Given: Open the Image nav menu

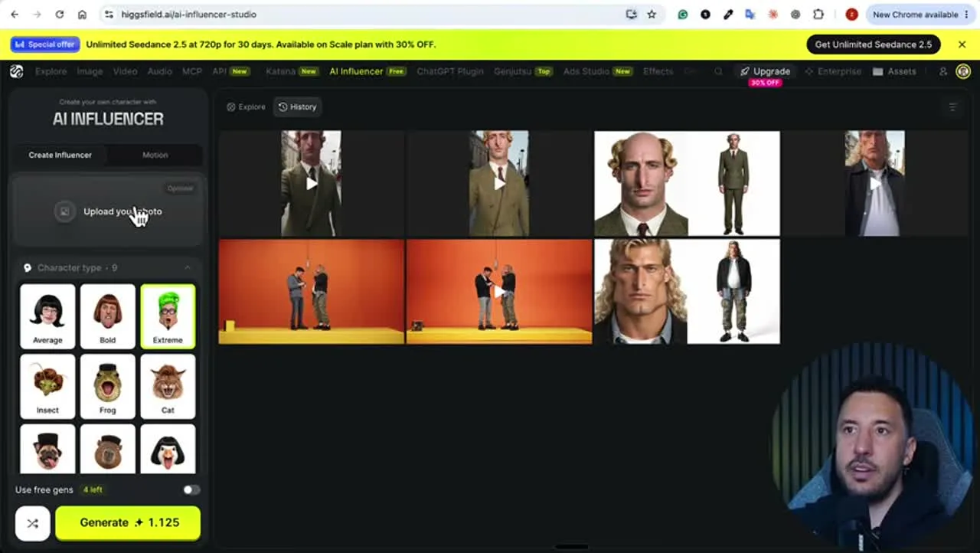Looking at the screenshot, I should (x=90, y=71).
